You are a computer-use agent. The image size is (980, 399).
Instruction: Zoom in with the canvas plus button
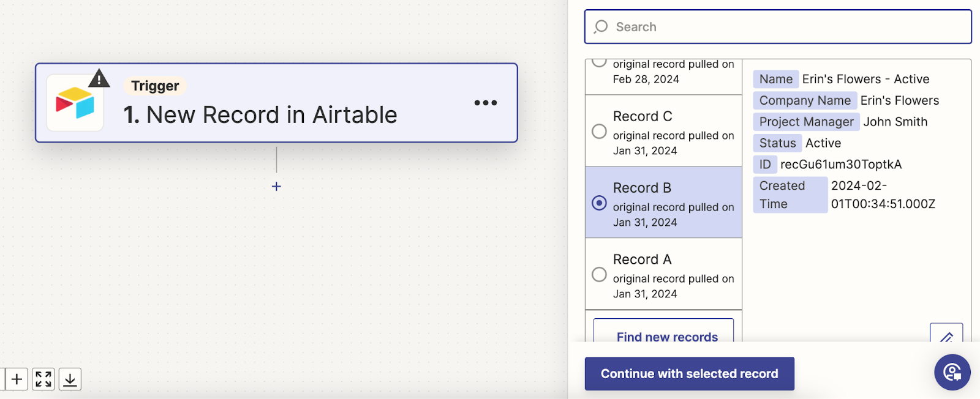(17, 379)
